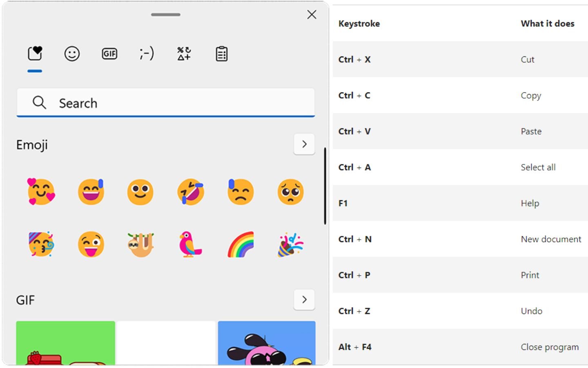
Task: Switch to the Emoji smiley face tab
Action: pyautogui.click(x=72, y=54)
